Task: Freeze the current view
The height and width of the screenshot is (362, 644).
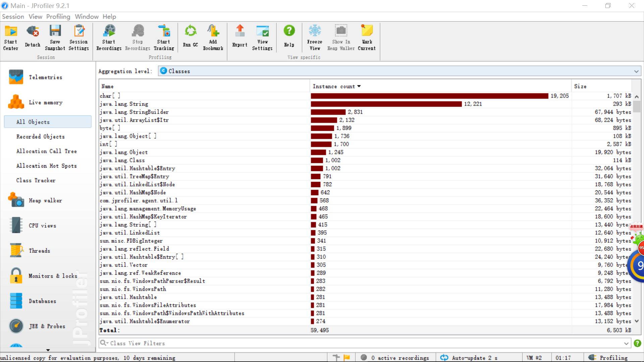Action: pos(315,38)
